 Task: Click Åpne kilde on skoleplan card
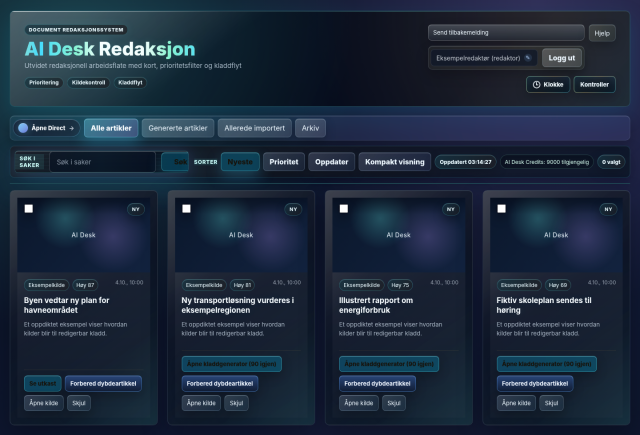tap(516, 403)
